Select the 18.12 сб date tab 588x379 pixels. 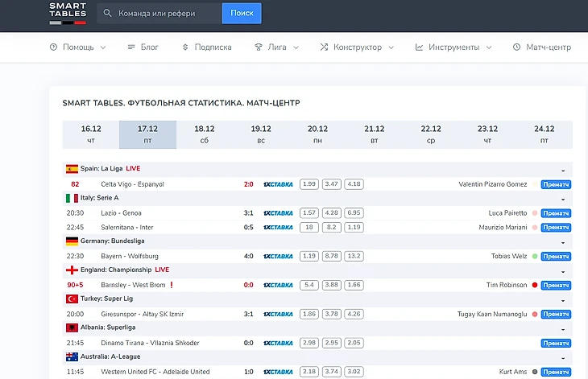click(204, 134)
